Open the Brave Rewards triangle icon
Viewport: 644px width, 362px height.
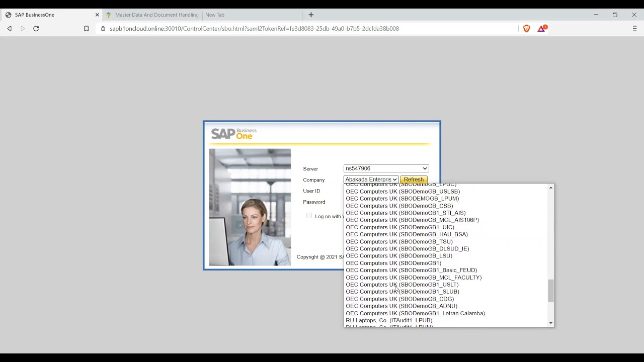(x=542, y=29)
